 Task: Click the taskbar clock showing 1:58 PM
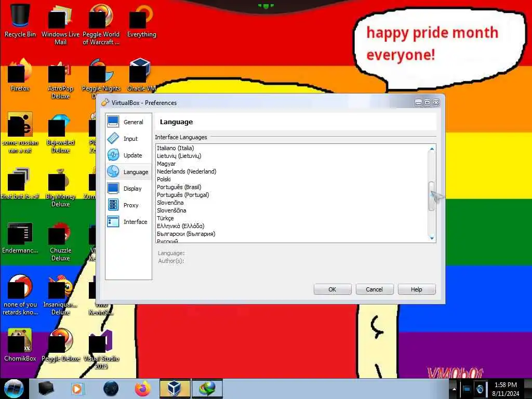506,389
